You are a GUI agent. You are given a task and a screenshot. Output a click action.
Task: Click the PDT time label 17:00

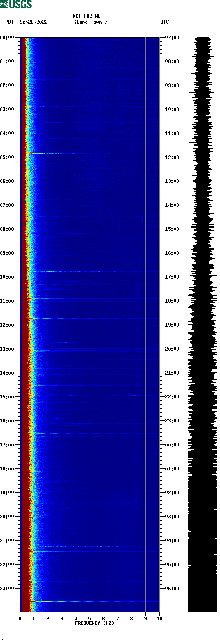coord(7,445)
